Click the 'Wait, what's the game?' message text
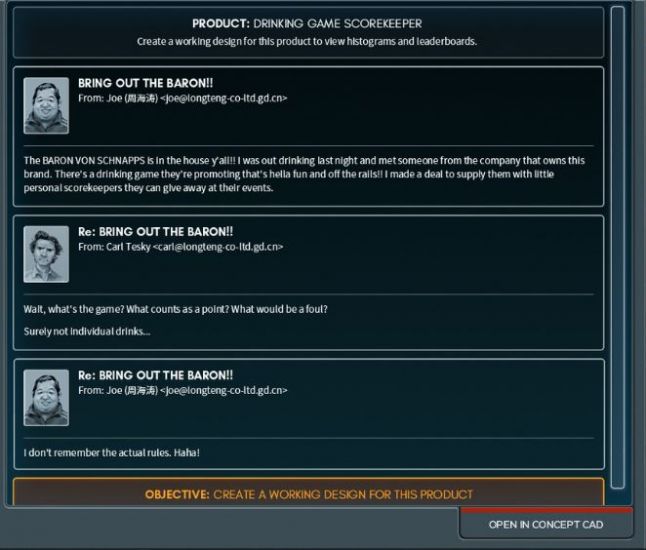Screen dimensions: 646x550 176,309
